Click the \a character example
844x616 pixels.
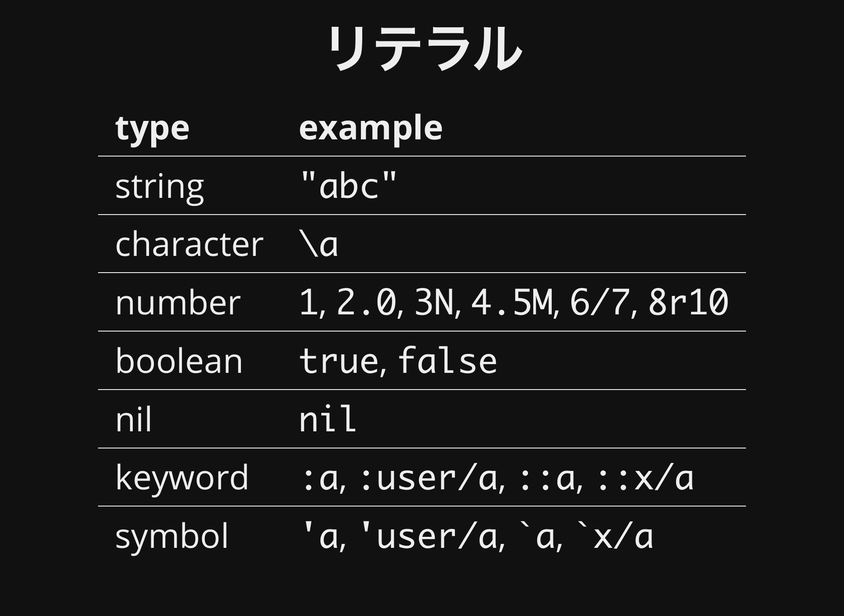point(319,244)
